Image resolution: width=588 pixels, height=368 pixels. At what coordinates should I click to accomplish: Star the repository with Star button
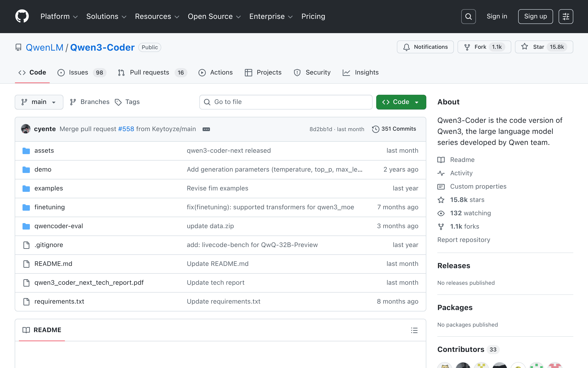coord(544,47)
